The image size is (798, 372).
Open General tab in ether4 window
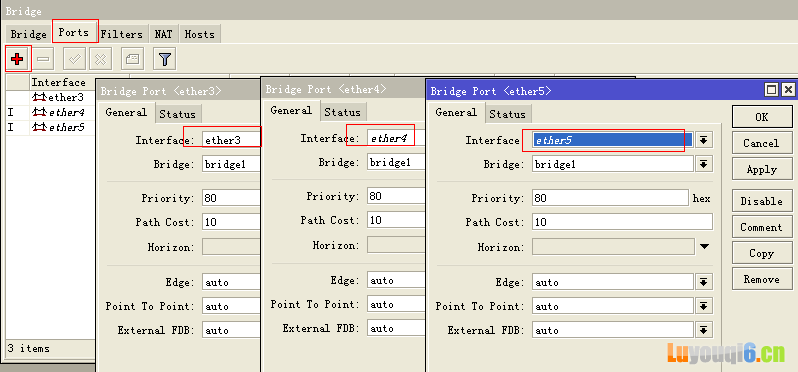coord(291,110)
